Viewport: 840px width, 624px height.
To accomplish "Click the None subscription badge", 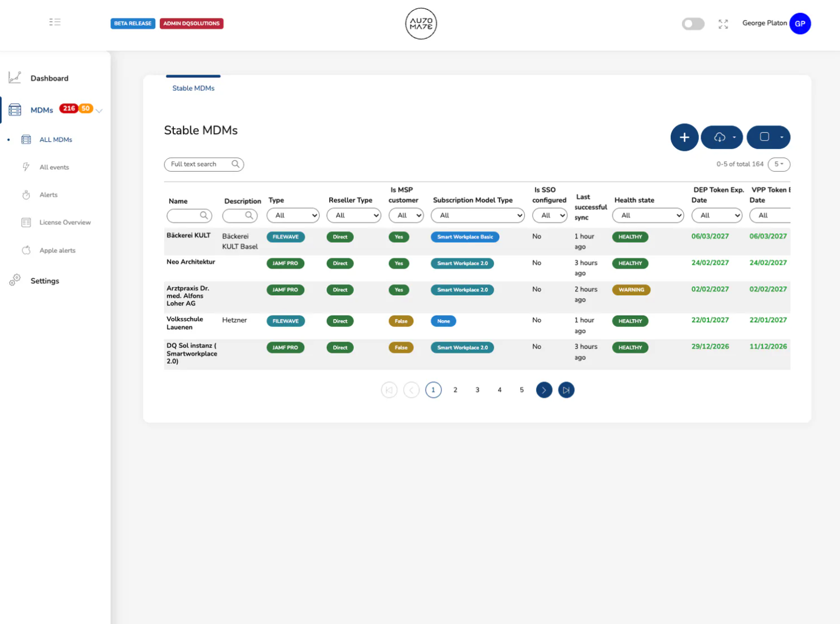I will pos(444,321).
